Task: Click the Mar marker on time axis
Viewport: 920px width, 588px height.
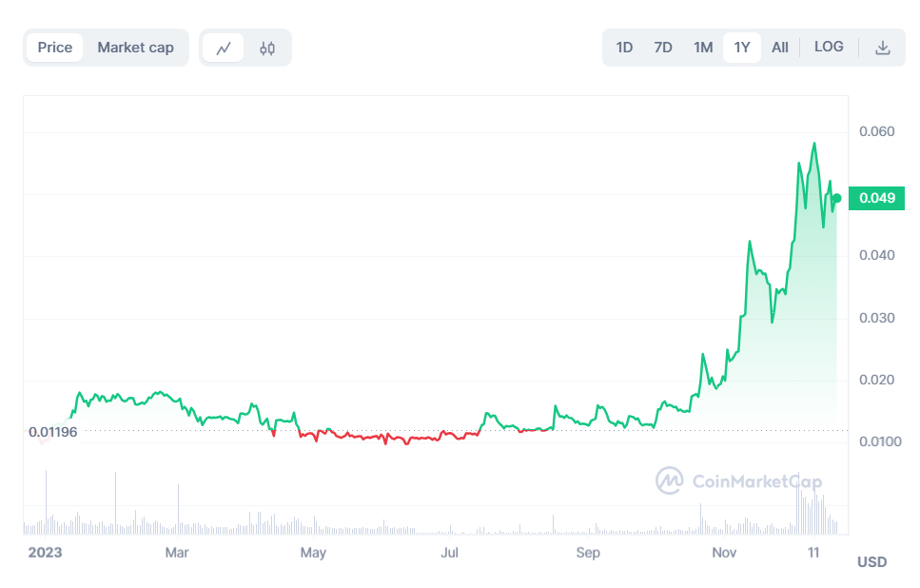Action: pos(176,552)
